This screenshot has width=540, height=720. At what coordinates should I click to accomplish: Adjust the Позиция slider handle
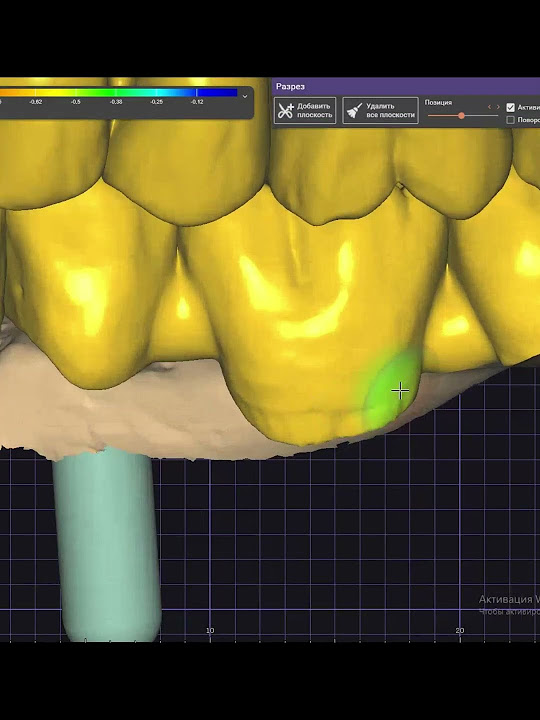(x=461, y=116)
